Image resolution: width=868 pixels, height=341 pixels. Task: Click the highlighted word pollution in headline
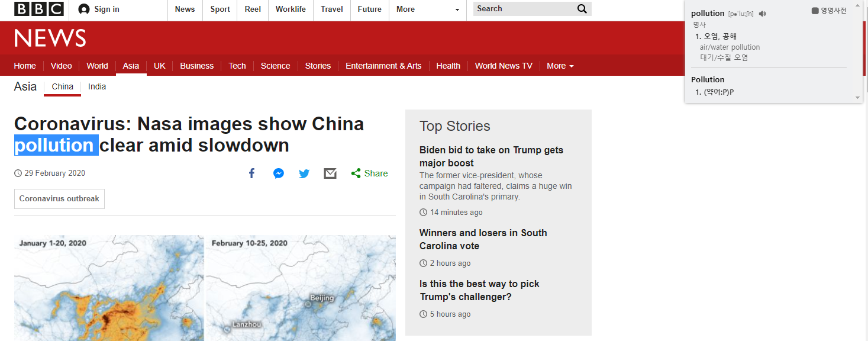[x=56, y=145]
